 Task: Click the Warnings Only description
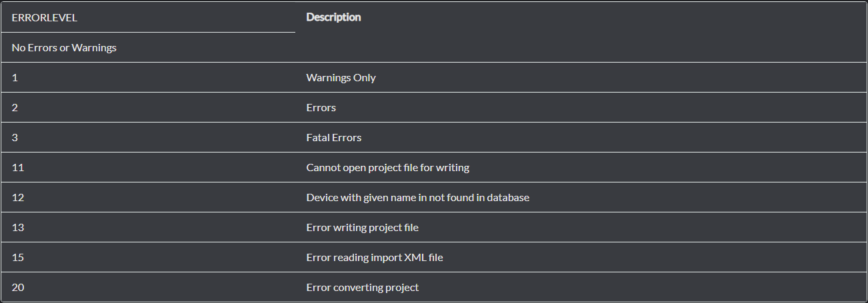coord(341,78)
